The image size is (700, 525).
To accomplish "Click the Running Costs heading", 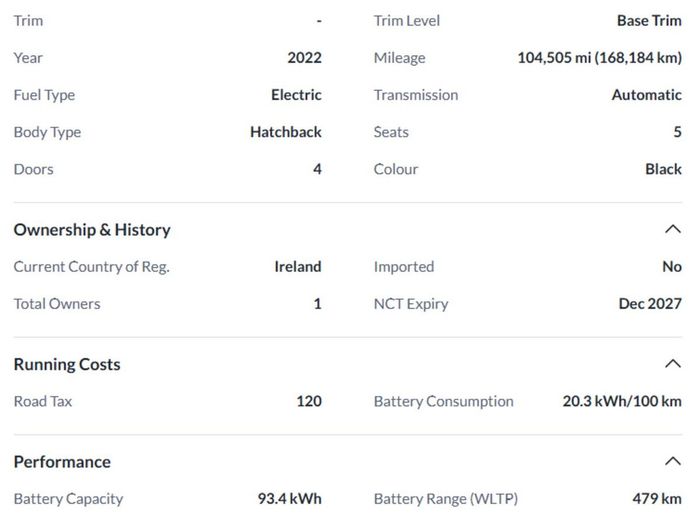I will click(67, 364).
